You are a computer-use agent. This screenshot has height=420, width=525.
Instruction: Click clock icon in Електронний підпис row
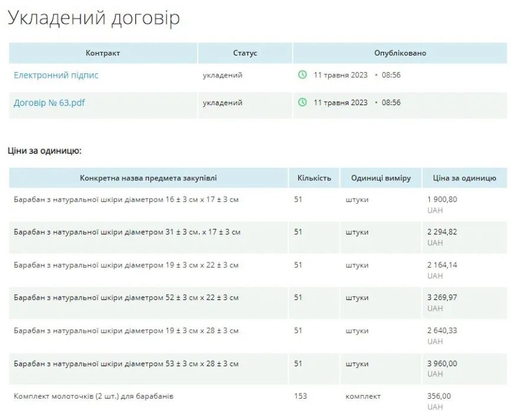[x=302, y=75]
